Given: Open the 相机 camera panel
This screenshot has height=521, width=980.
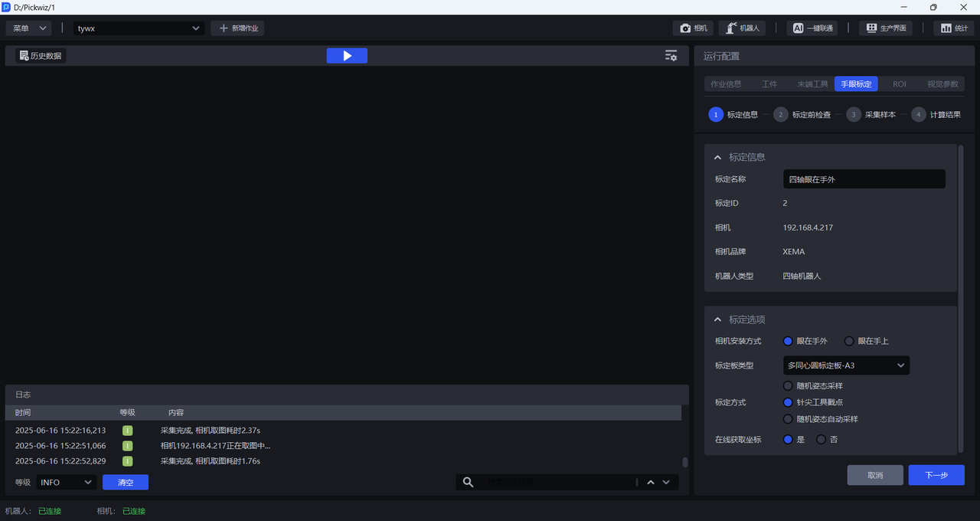Looking at the screenshot, I should (693, 28).
